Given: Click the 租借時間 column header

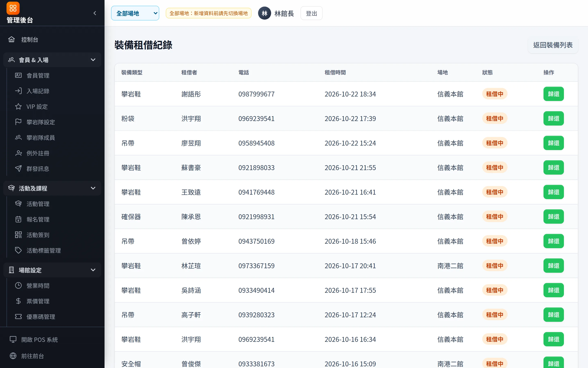Looking at the screenshot, I should [335, 72].
